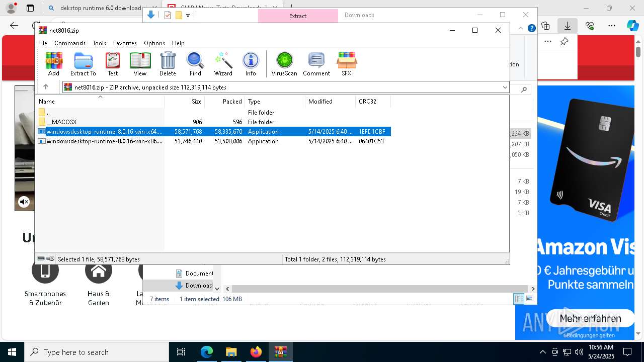644x362 pixels.
Task: Select the parent folder '..' row
Action: coord(213,113)
